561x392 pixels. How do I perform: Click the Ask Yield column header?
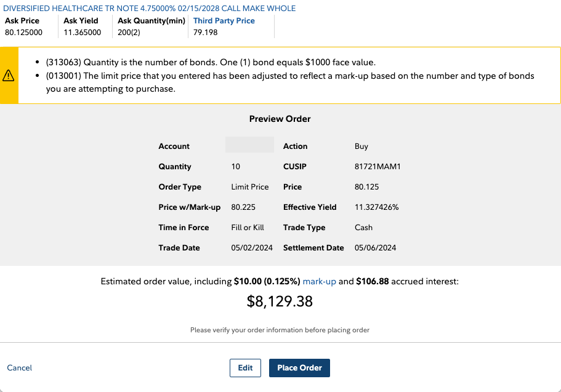81,21
